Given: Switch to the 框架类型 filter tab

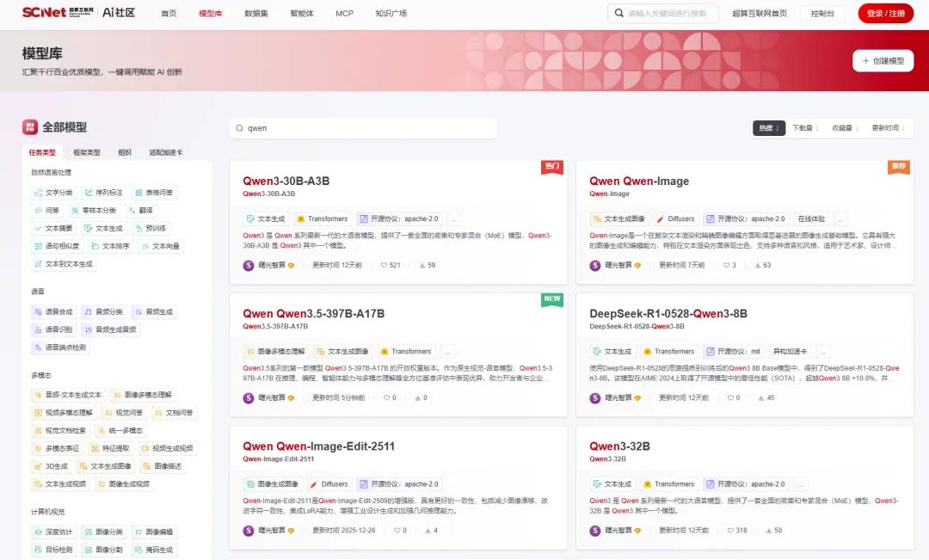Looking at the screenshot, I should (x=86, y=151).
